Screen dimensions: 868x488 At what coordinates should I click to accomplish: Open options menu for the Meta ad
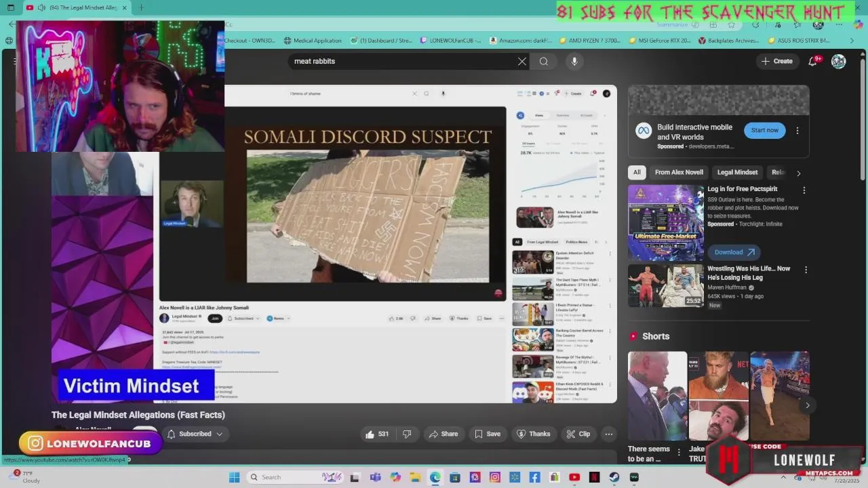[x=797, y=130]
